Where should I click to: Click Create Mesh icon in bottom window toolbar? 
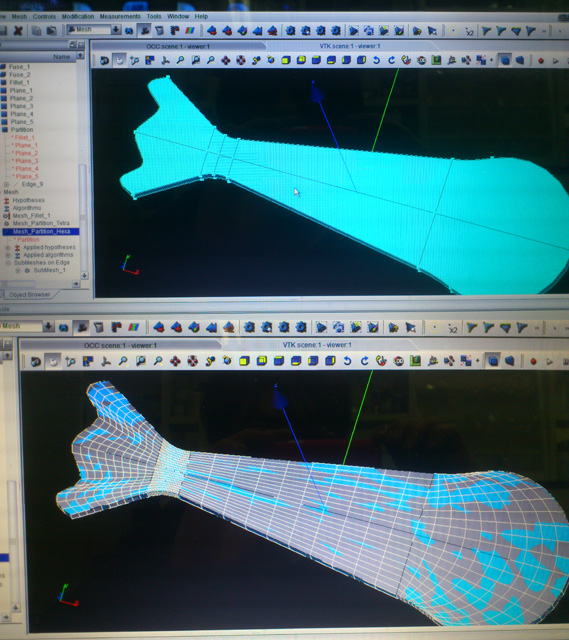coord(159,327)
